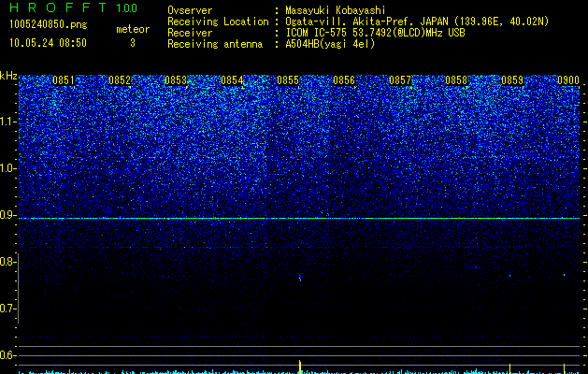The width and height of the screenshot is (588, 374).
Task: Click the 1.0 kHz axis label
Action: pyautogui.click(x=7, y=169)
